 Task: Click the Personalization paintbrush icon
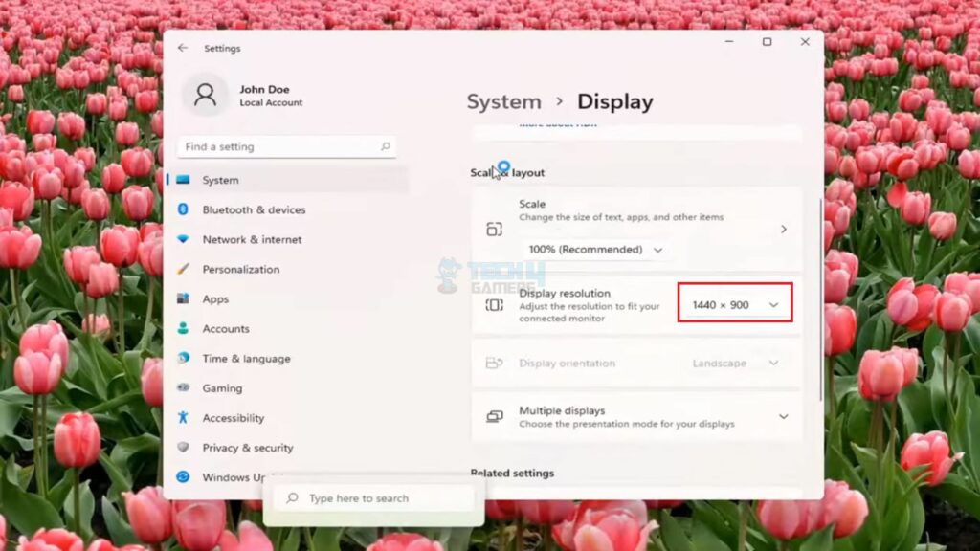pos(183,269)
